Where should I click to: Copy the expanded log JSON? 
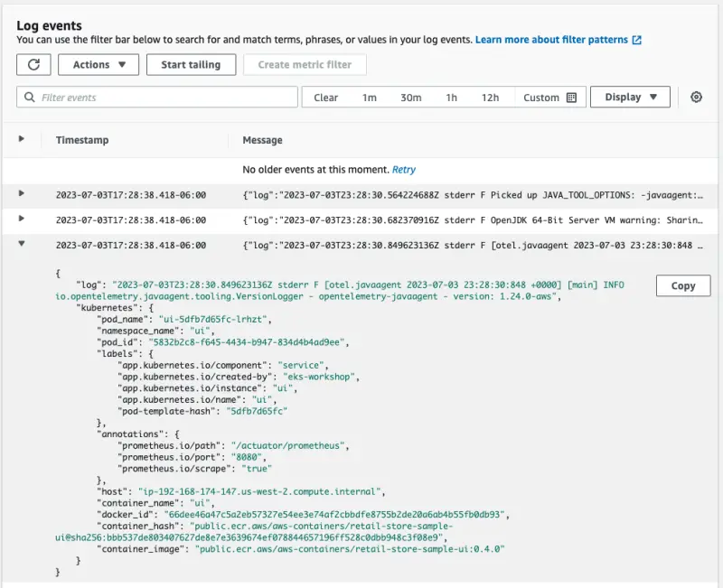coord(683,285)
